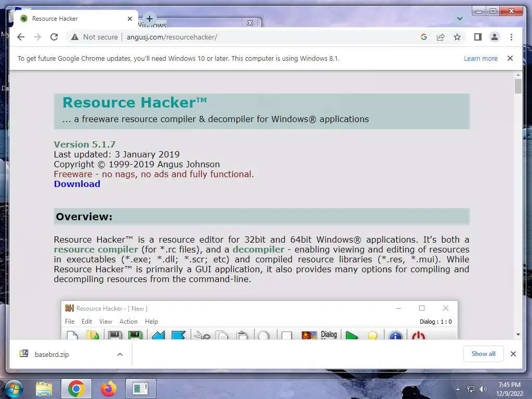Open the Chrome three-dot menu
532x399 pixels.
tap(511, 37)
